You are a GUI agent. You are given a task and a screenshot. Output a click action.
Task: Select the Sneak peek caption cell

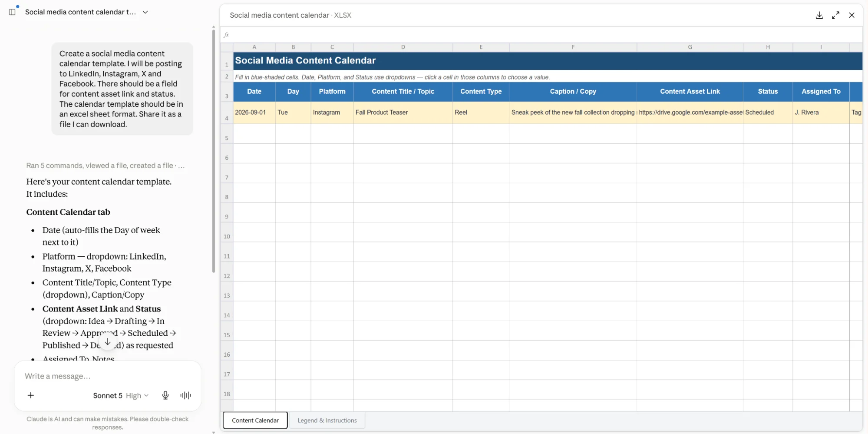coord(573,113)
